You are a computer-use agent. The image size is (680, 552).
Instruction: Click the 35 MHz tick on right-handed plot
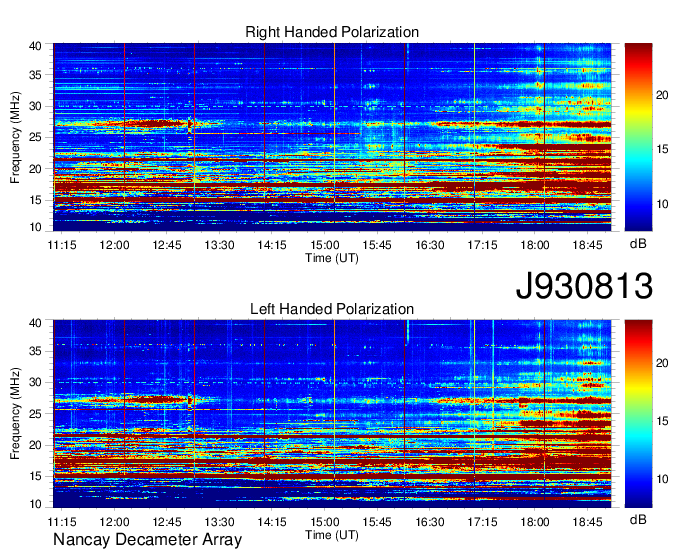[x=35, y=75]
